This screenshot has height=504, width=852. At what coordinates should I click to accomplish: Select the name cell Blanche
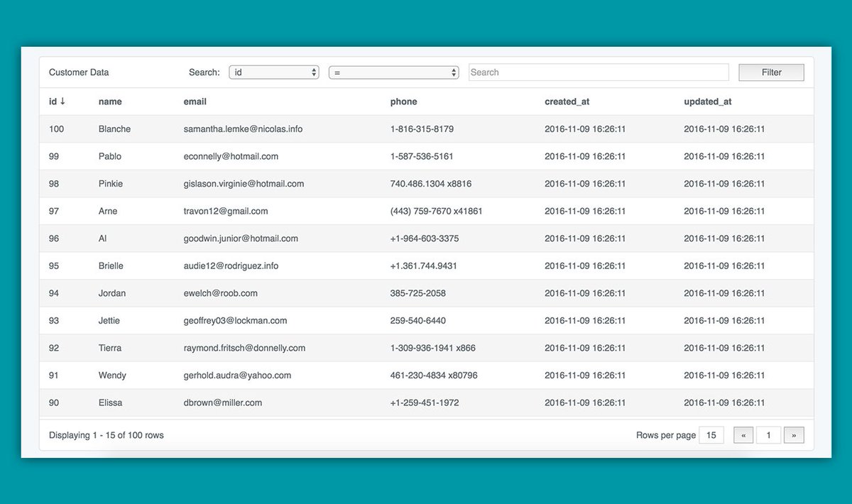coord(115,129)
